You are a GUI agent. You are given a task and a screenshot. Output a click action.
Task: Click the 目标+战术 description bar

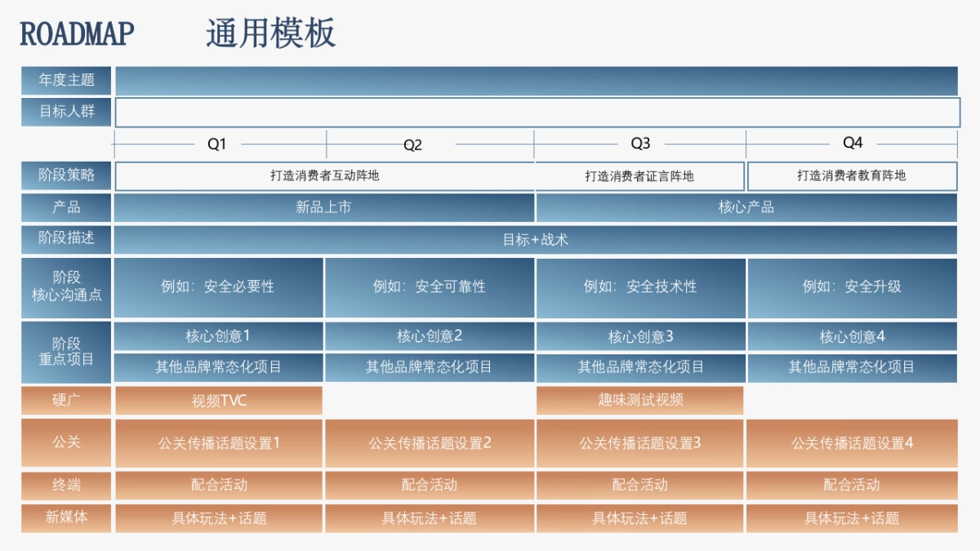pyautogui.click(x=536, y=240)
